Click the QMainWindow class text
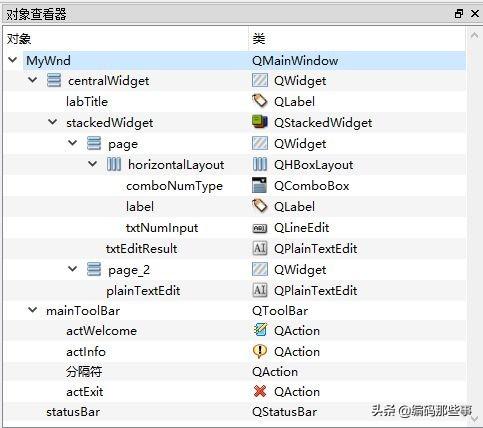Image resolution: width=483 pixels, height=428 pixels. click(x=295, y=61)
